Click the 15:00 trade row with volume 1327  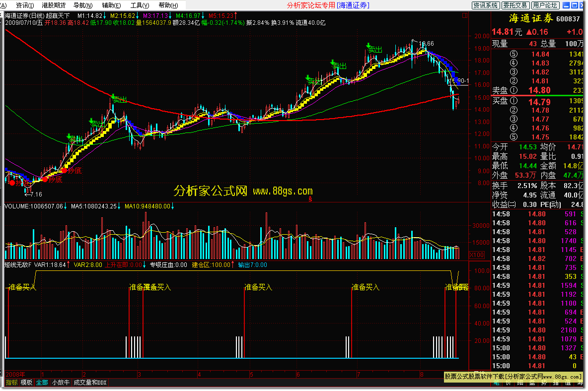tap(537, 348)
